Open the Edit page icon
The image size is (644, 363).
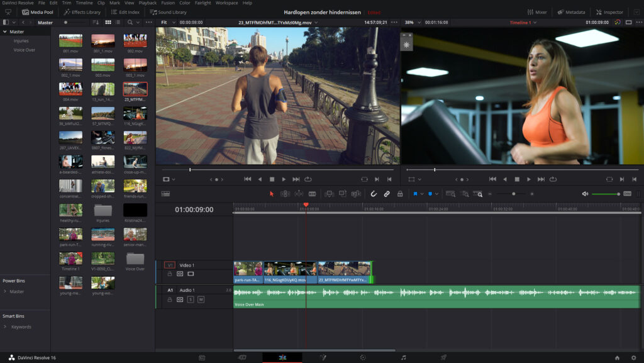click(282, 358)
